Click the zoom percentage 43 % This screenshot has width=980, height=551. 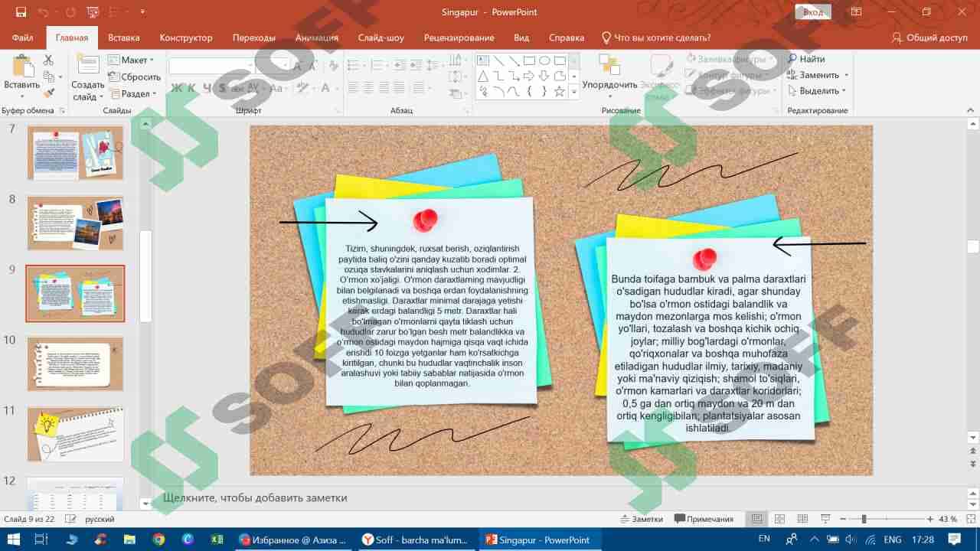pyautogui.click(x=948, y=519)
